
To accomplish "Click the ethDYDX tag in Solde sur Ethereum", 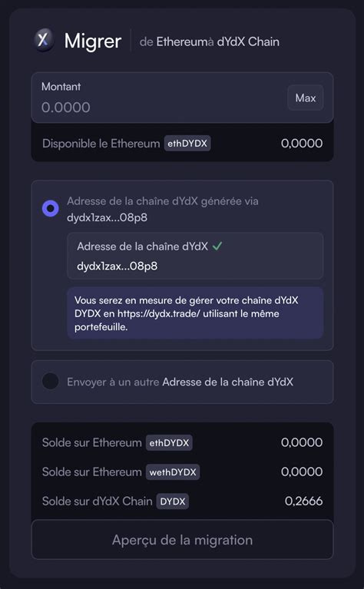I will (x=169, y=442).
